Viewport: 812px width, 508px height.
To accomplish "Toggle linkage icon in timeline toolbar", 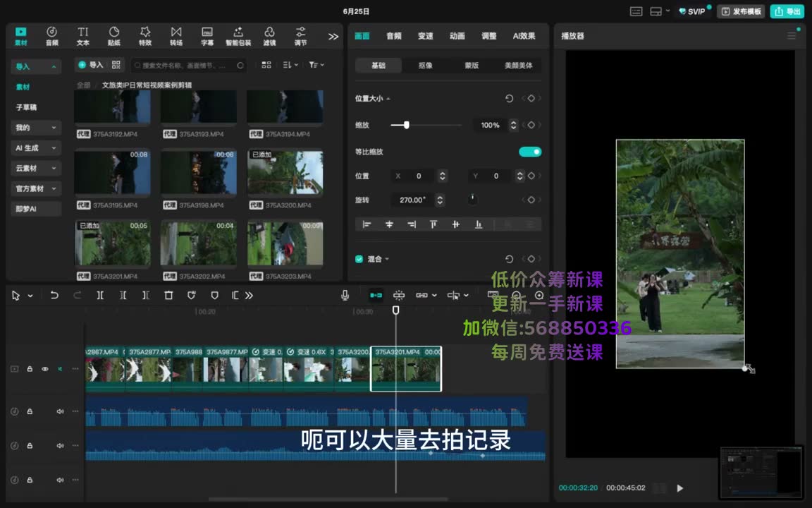I will [x=422, y=295].
